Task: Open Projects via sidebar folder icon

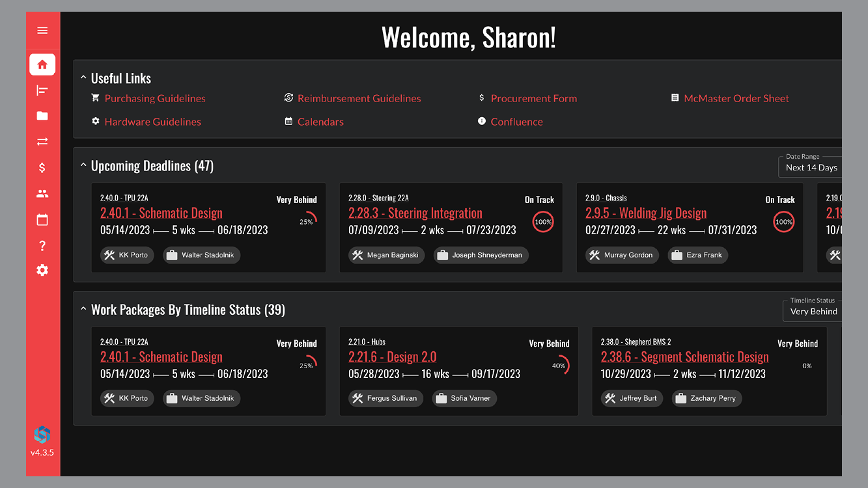Action: click(x=42, y=116)
